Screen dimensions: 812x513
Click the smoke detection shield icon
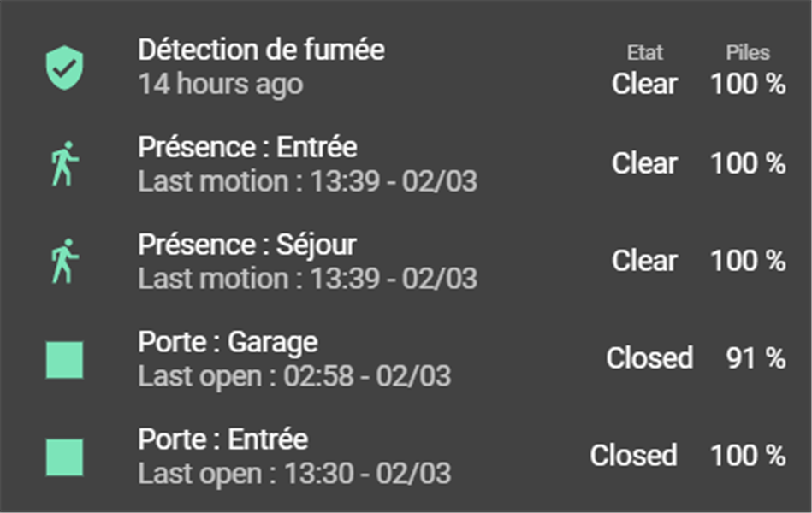[x=64, y=68]
